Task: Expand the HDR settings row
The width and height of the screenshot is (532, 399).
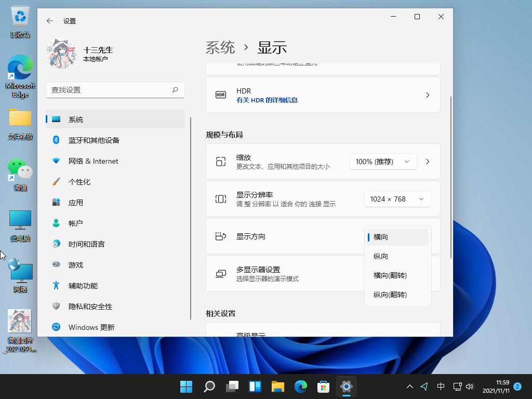Action: tap(427, 95)
